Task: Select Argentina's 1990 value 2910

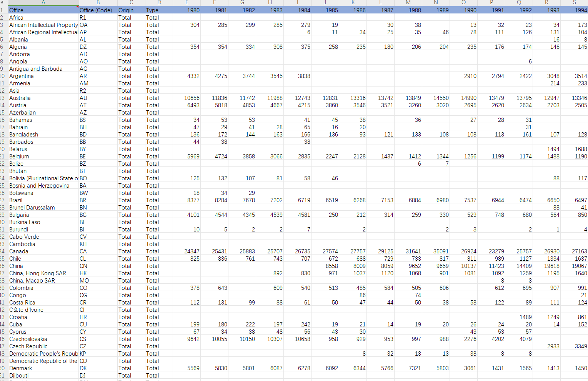Action: 464,76
